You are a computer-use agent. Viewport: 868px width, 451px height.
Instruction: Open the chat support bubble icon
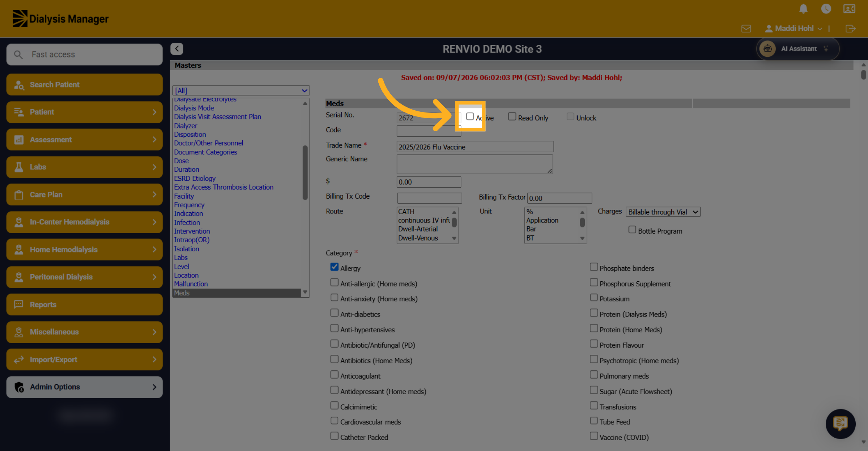(x=841, y=424)
